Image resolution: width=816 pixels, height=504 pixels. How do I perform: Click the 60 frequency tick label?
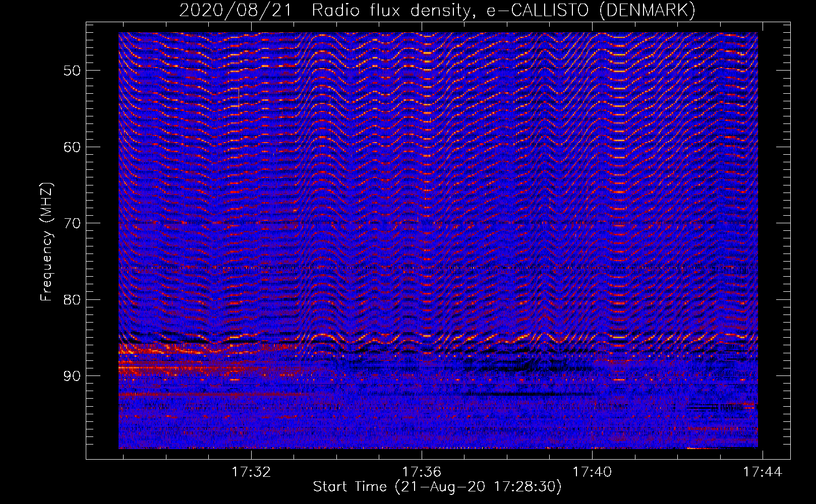(x=72, y=147)
